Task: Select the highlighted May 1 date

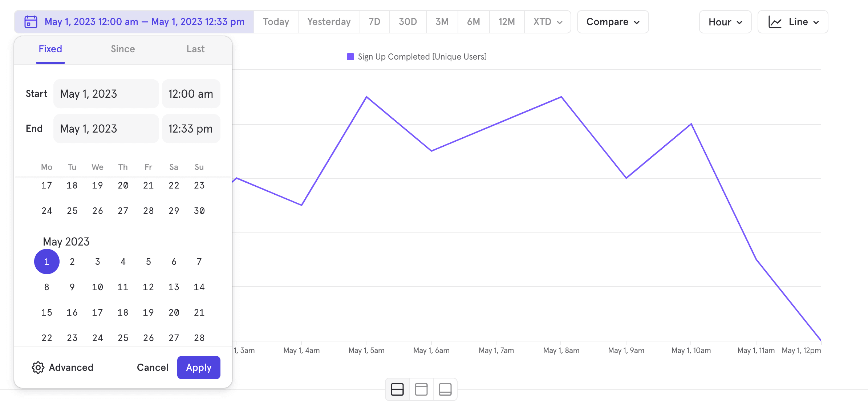Action: pyautogui.click(x=46, y=262)
